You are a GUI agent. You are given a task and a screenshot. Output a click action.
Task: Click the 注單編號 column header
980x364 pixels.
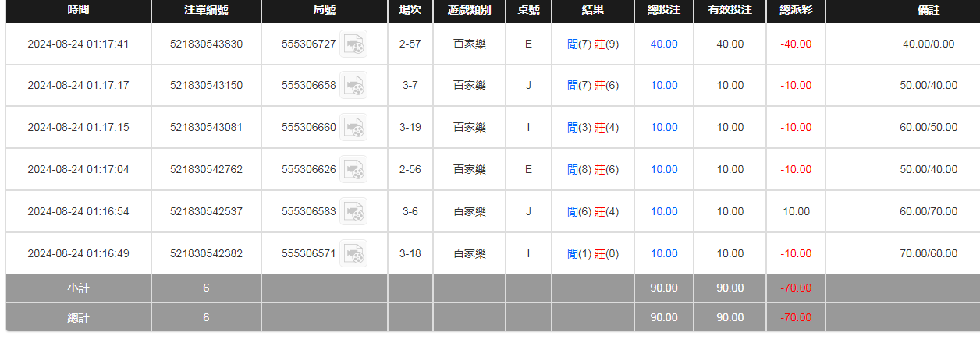pos(206,12)
